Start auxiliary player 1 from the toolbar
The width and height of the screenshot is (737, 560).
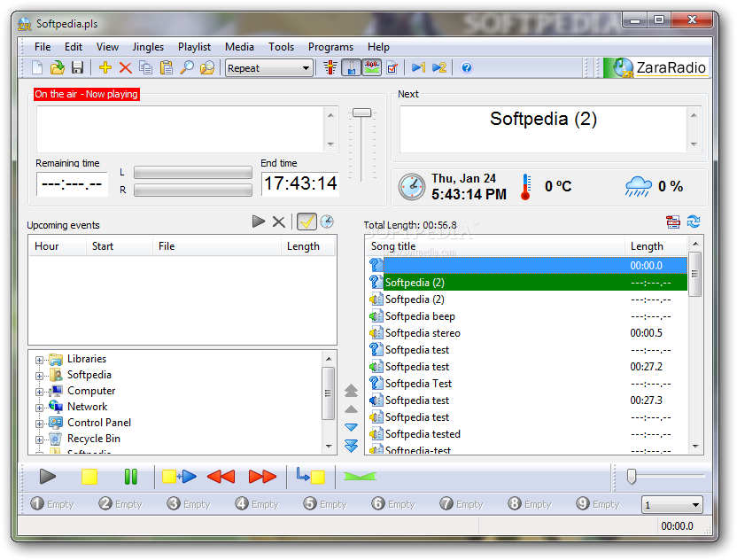418,67
